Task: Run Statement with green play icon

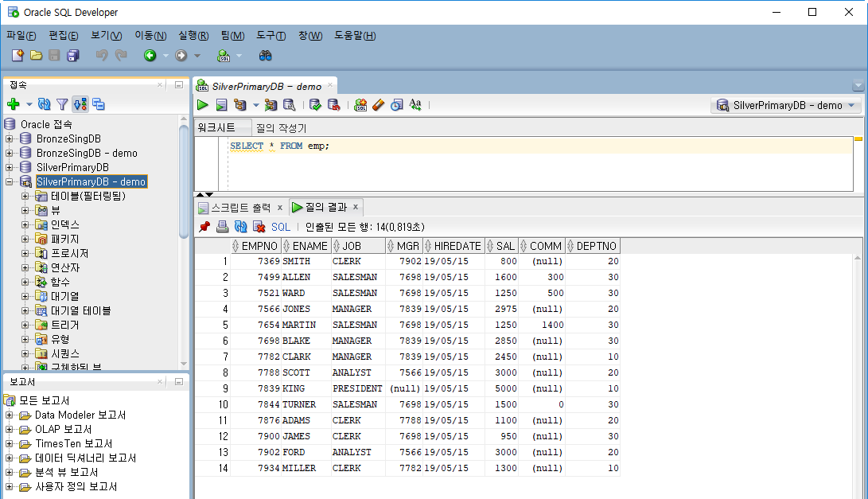Action: point(203,105)
